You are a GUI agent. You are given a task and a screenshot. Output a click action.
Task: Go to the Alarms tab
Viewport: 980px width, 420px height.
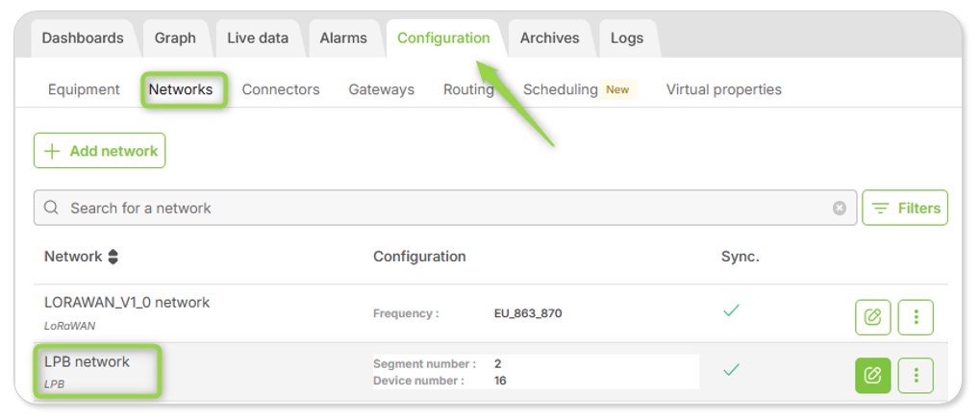tap(343, 38)
